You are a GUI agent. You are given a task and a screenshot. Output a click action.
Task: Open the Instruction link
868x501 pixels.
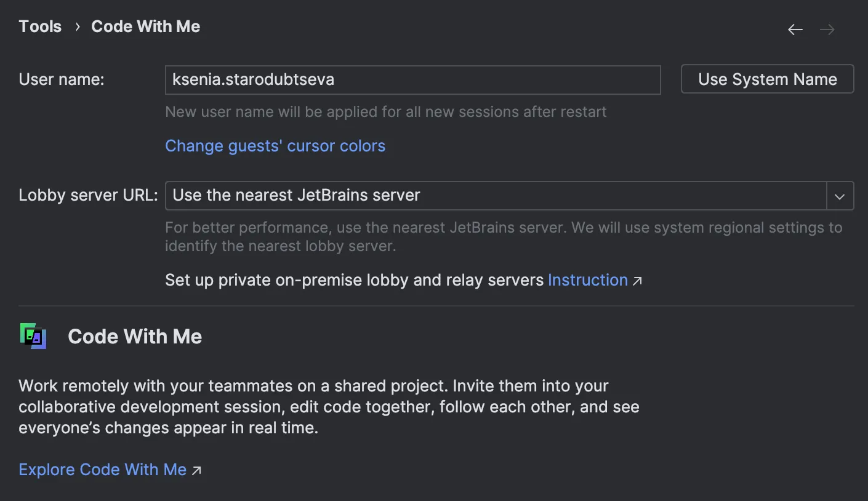(x=587, y=280)
